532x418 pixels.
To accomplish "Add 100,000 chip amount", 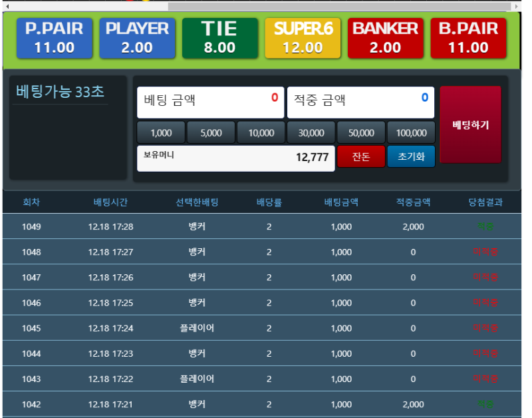I will pyautogui.click(x=411, y=132).
